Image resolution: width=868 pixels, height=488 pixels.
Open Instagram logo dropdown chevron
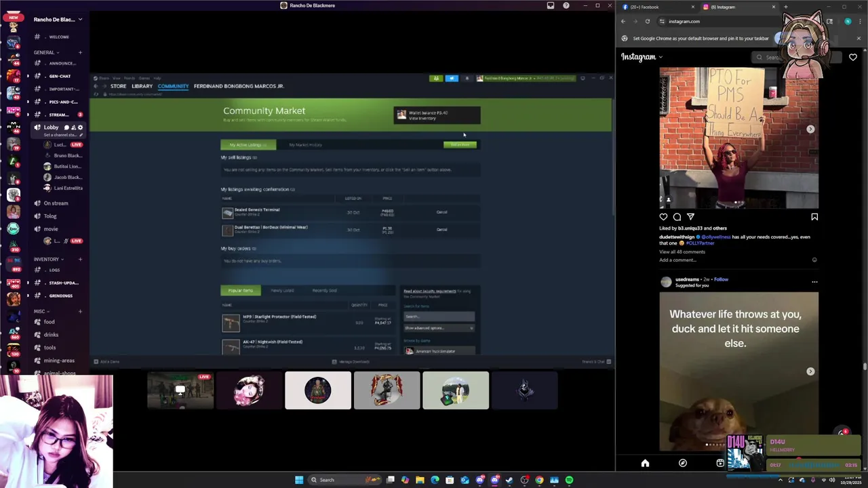coord(660,57)
